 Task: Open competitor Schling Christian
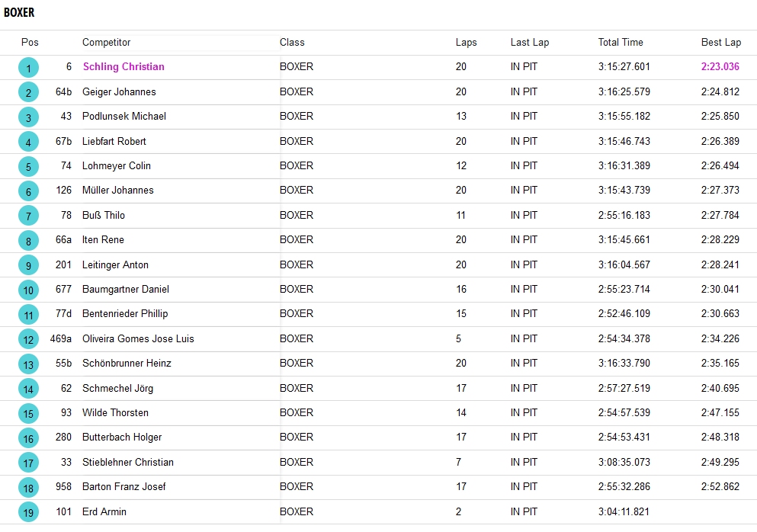click(123, 67)
